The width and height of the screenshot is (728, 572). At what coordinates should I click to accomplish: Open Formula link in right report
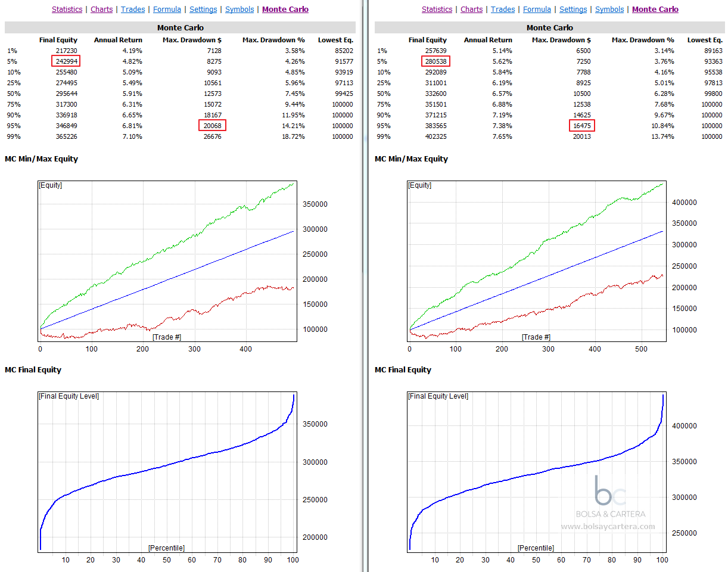pyautogui.click(x=537, y=10)
